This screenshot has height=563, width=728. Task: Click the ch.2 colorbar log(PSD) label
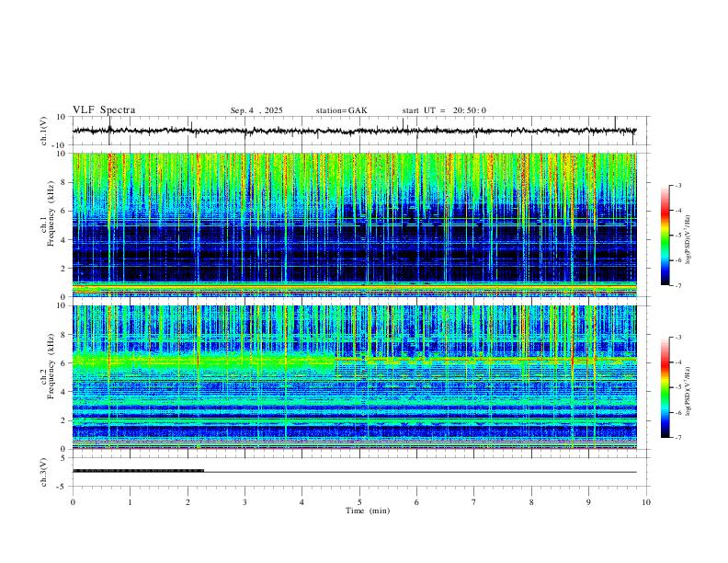coord(688,391)
